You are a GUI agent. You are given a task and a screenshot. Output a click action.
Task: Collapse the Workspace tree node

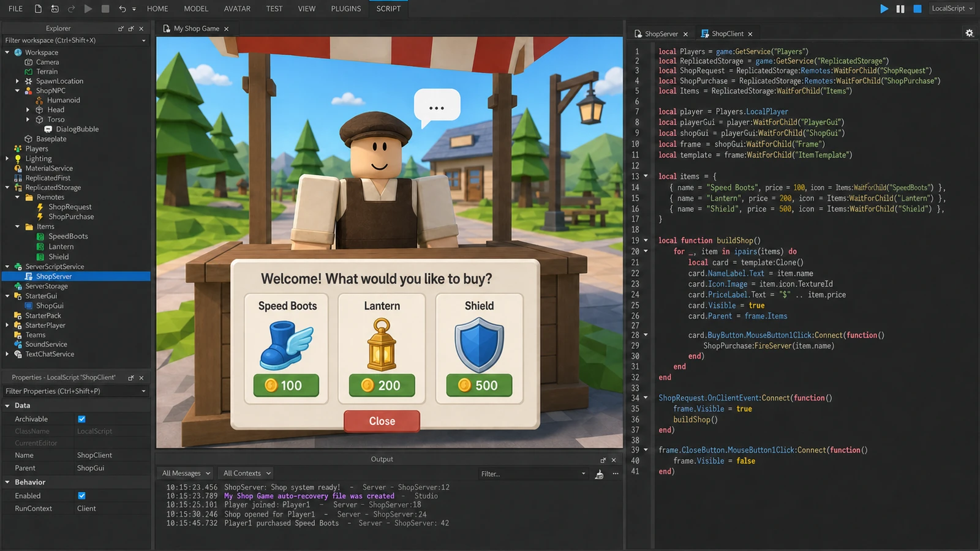(7, 53)
